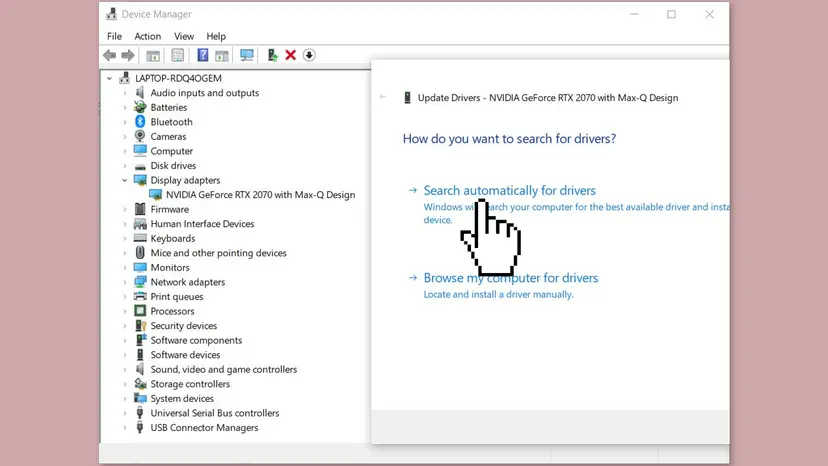Screen dimensions: 828x466
Task: Open the Action menu
Action: tap(147, 36)
